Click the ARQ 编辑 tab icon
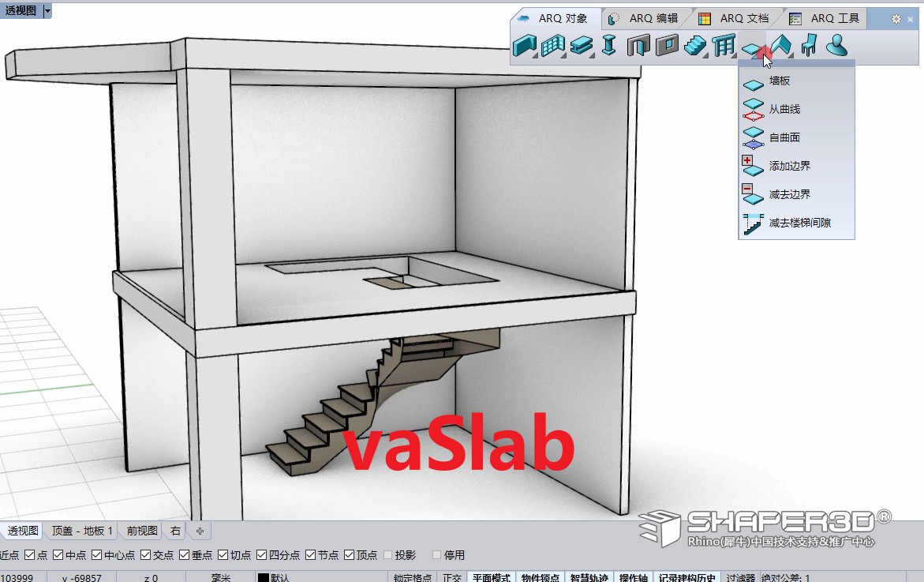 [x=614, y=19]
